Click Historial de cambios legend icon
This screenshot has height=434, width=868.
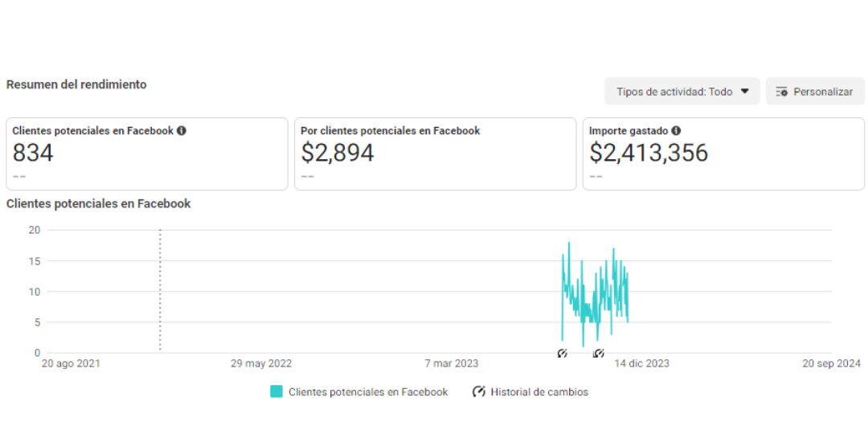479,392
